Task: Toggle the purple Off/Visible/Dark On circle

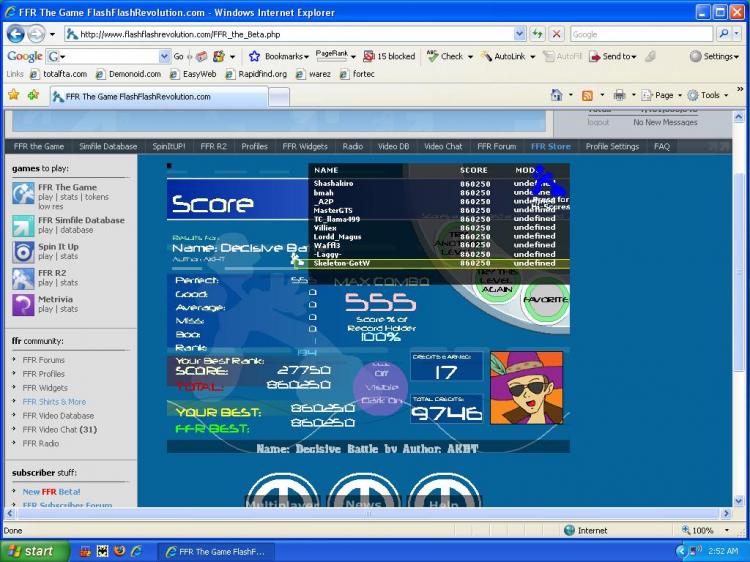Action: (380, 386)
